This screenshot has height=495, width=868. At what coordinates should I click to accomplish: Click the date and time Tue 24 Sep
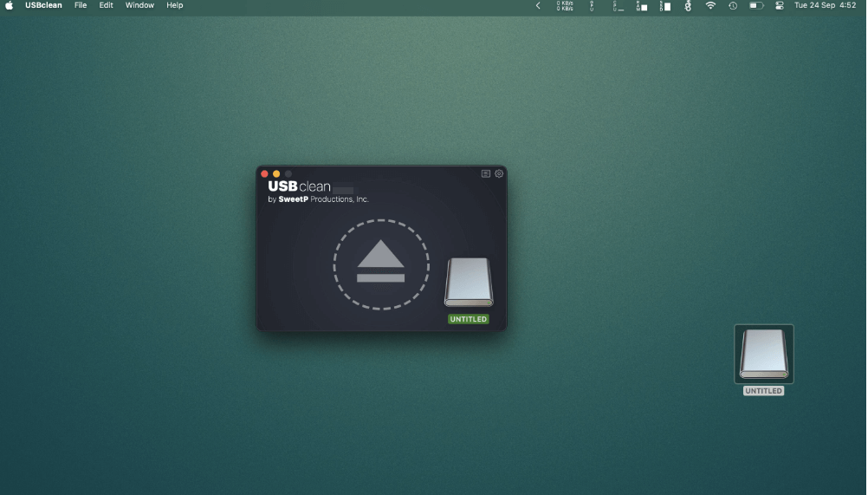(825, 5)
